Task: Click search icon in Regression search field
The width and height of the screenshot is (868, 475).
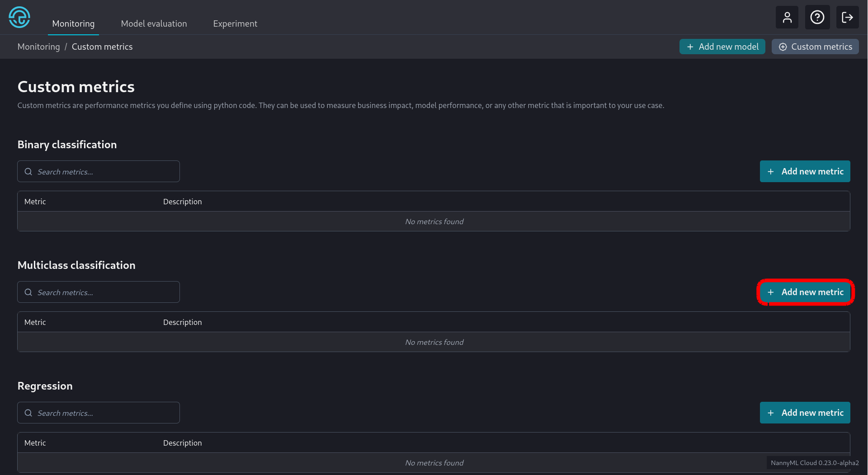Action: pyautogui.click(x=28, y=413)
